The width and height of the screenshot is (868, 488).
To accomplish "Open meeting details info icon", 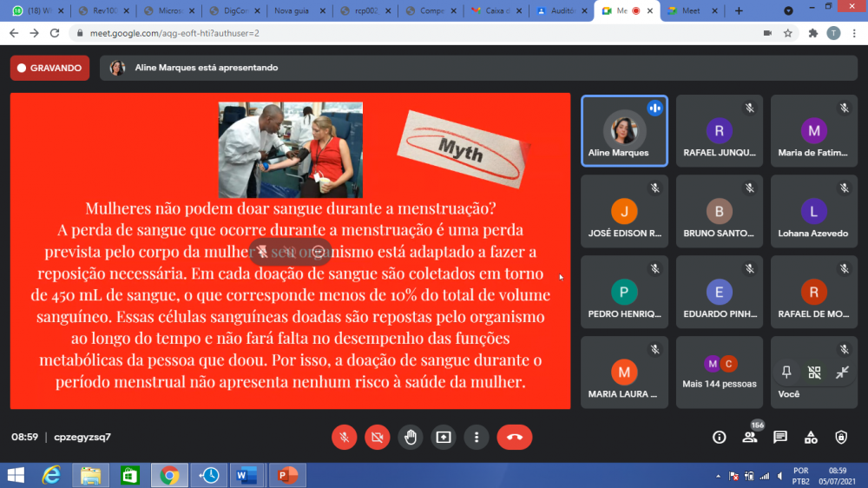I will coord(719,437).
